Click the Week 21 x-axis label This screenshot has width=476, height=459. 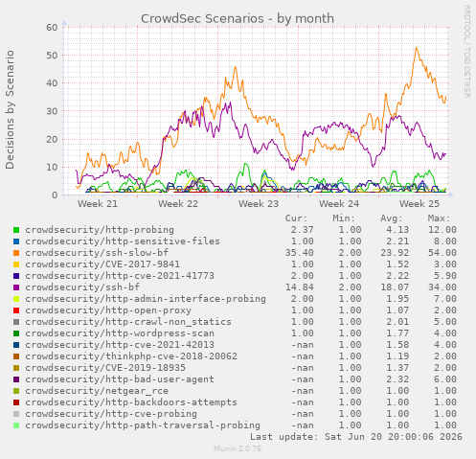(x=98, y=204)
